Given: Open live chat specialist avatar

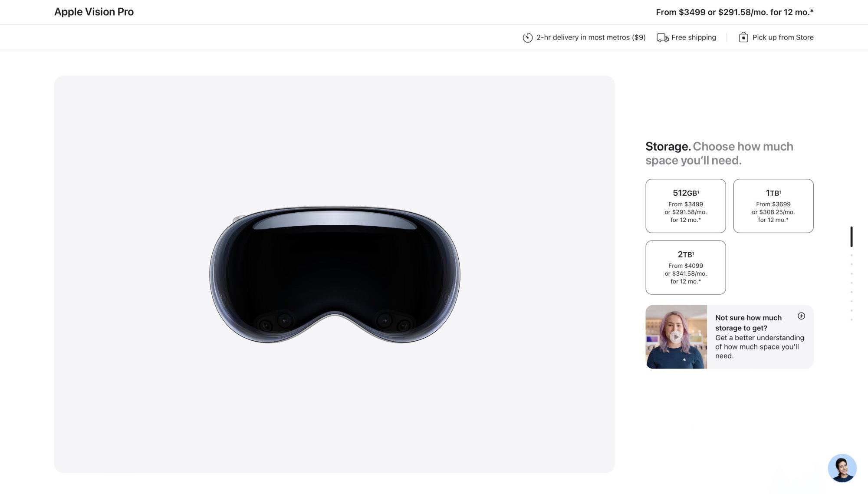Looking at the screenshot, I should (842, 468).
